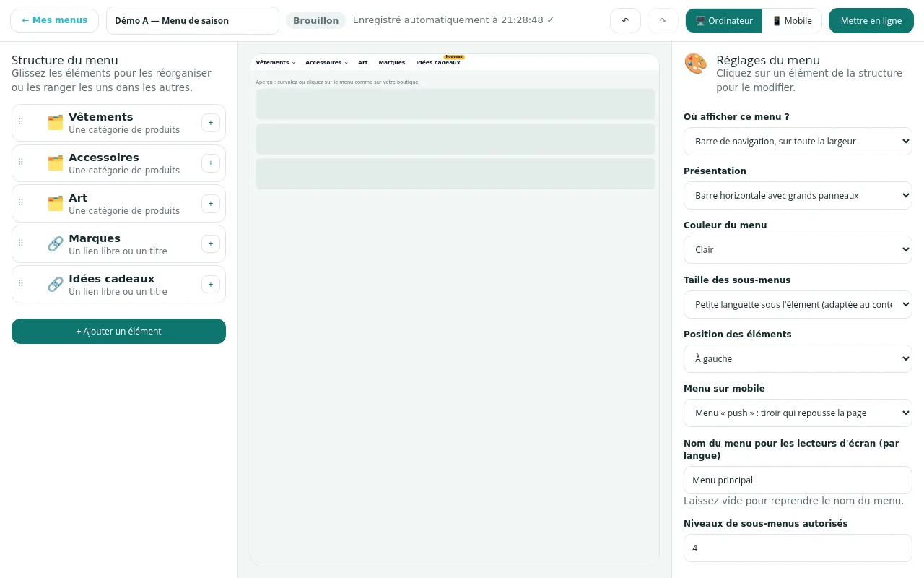The width and height of the screenshot is (924, 578).
Task: Switch preview to Mobile view
Action: point(792,20)
